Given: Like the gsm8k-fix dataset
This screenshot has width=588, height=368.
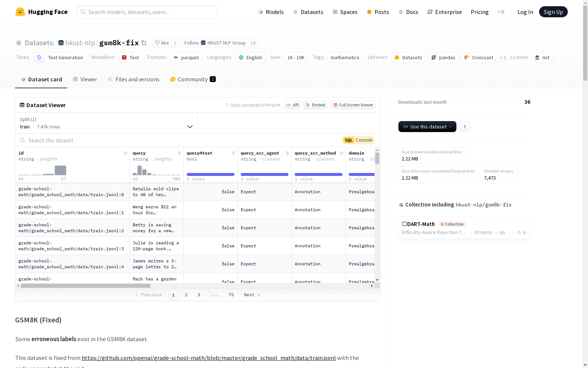Looking at the screenshot, I should tap(162, 43).
